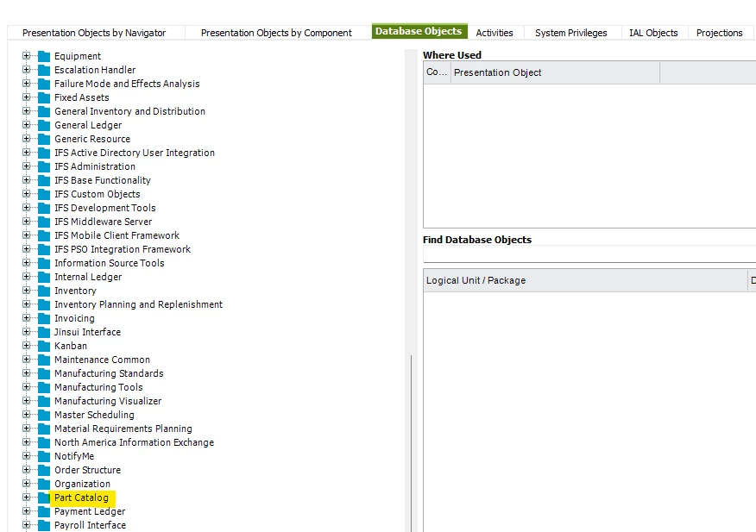Click the Maintenance Common folder icon
Image resolution: width=756 pixels, height=532 pixels.
[x=44, y=360]
